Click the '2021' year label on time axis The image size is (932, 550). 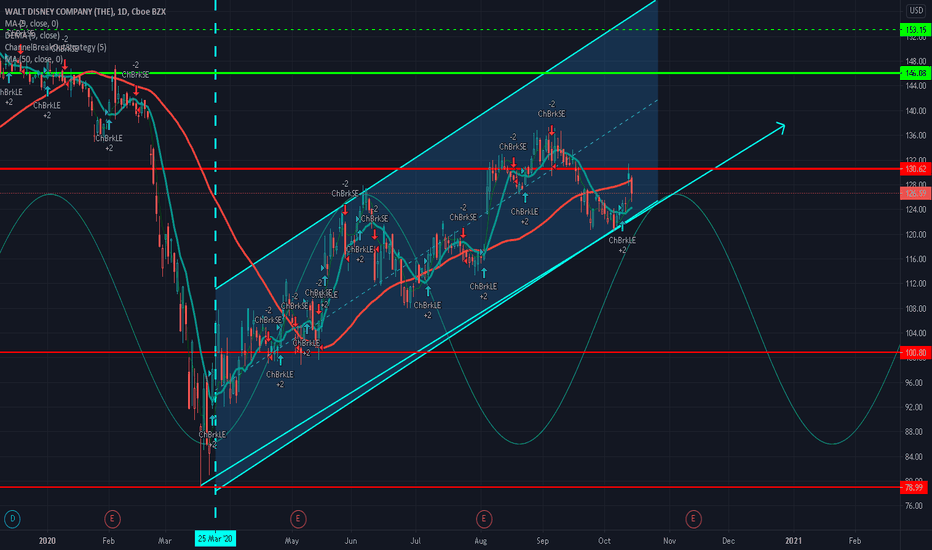tap(793, 540)
